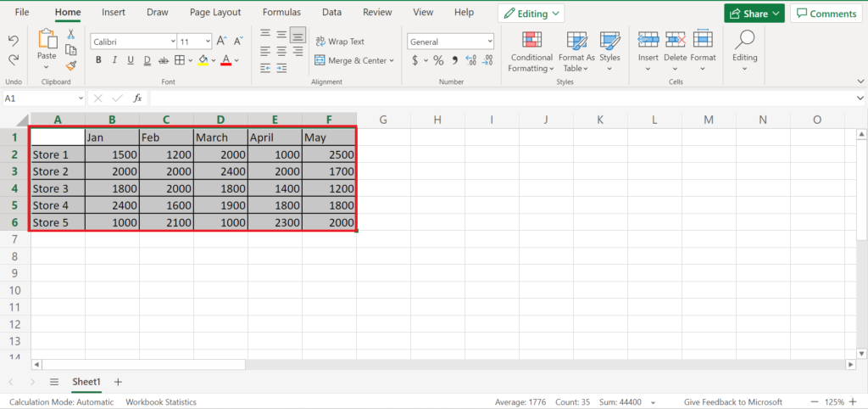Viewport: 868px width, 409px height.
Task: Activate the Format Painter brush
Action: click(71, 66)
